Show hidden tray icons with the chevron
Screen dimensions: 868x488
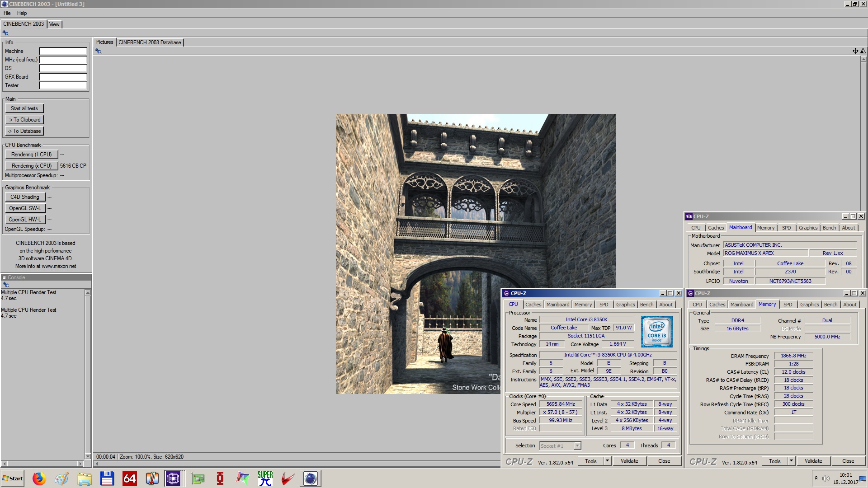(816, 478)
